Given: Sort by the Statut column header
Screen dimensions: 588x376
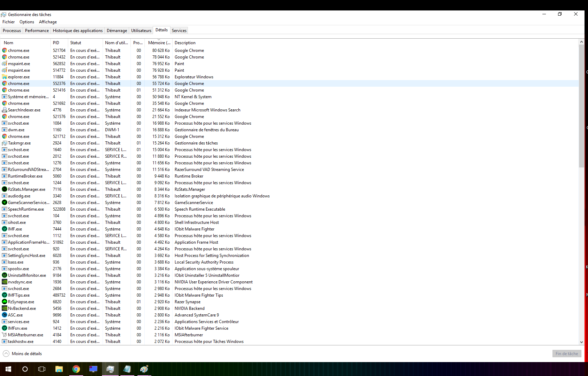Looking at the screenshot, I should point(85,43).
